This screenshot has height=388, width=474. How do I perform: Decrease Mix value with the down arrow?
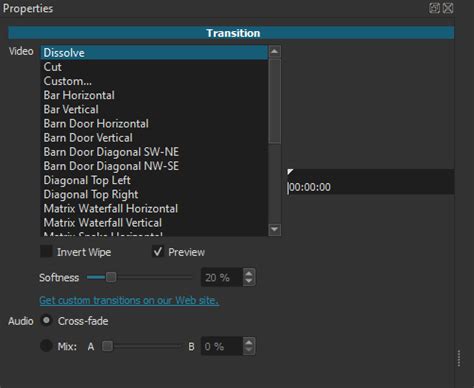(249, 351)
